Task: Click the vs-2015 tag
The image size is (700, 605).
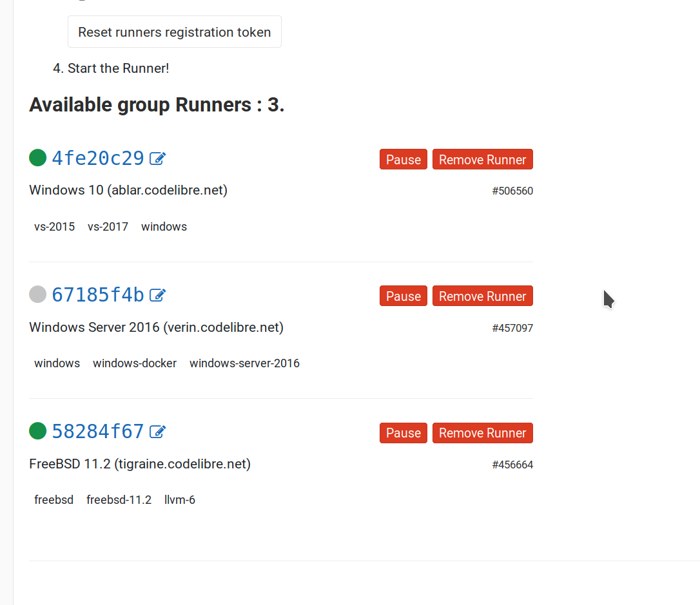Action: click(x=54, y=227)
